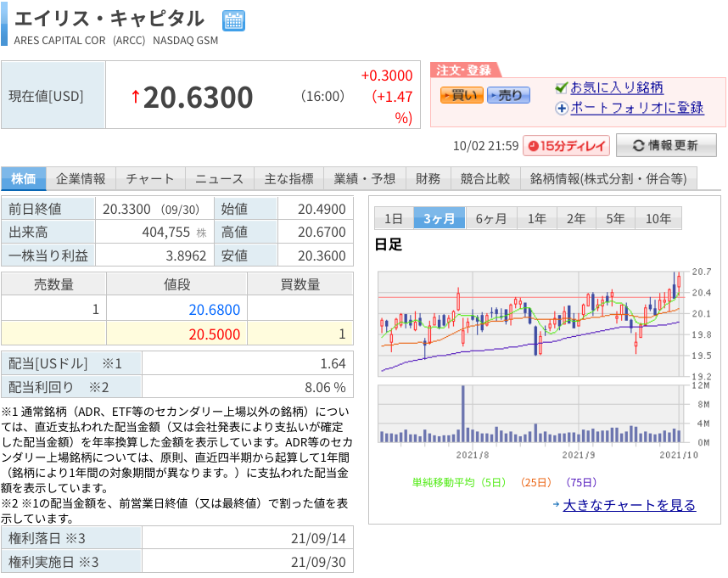Click the volume value 404,755
This screenshot has height=578, width=728.
166,232
